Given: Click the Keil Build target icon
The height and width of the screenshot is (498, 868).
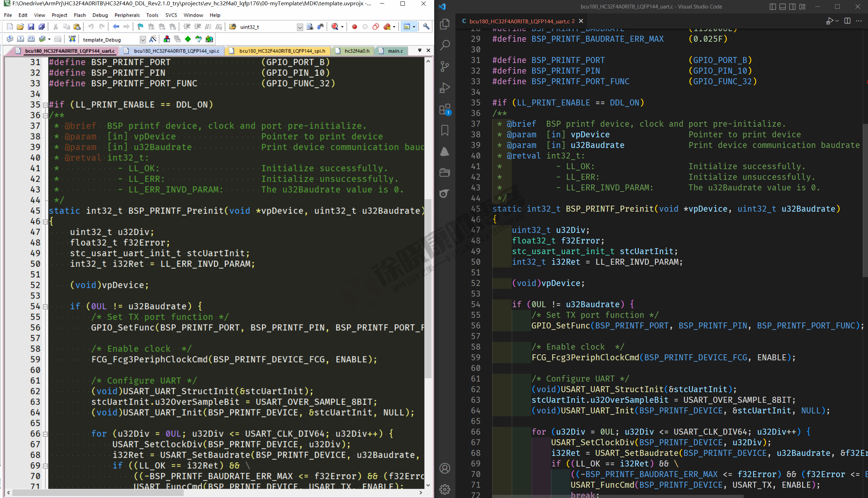Looking at the screenshot, I should pos(20,39).
